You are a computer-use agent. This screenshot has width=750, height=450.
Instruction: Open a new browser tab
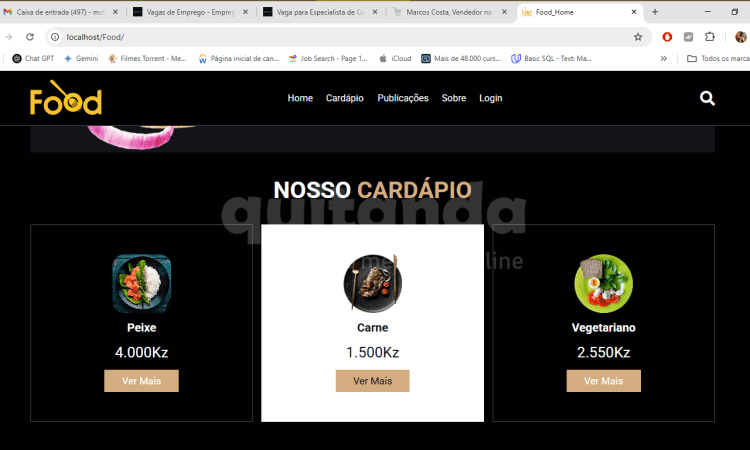click(x=655, y=12)
